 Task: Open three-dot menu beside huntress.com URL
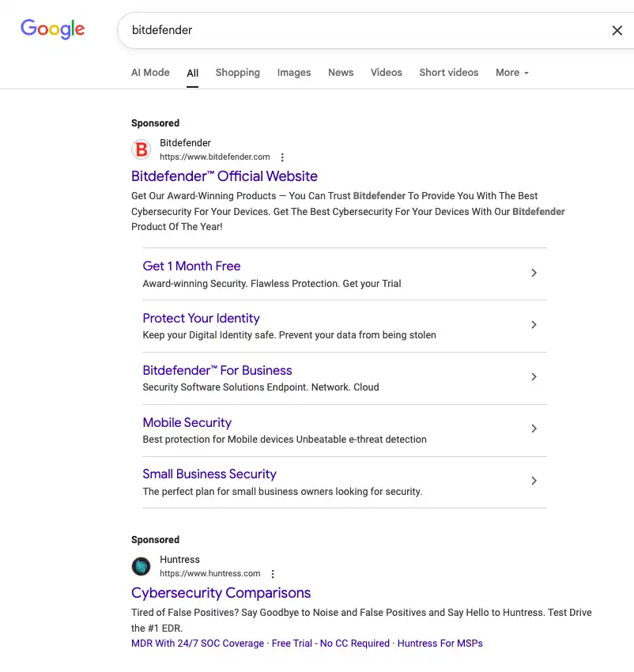click(x=273, y=574)
